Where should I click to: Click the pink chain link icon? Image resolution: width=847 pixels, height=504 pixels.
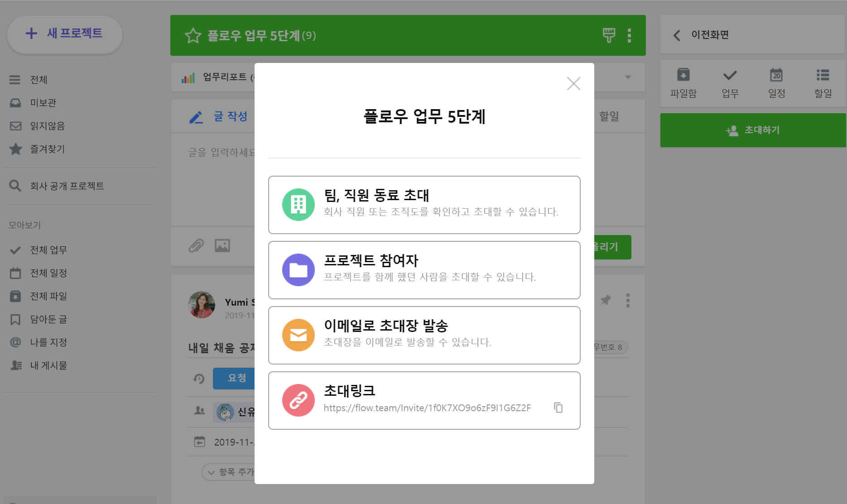click(298, 400)
